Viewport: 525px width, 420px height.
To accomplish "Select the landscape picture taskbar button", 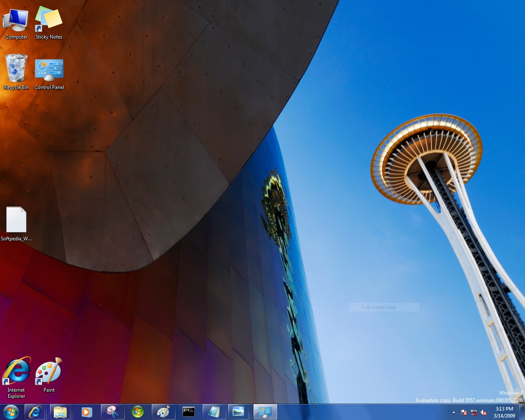I will pos(238,412).
